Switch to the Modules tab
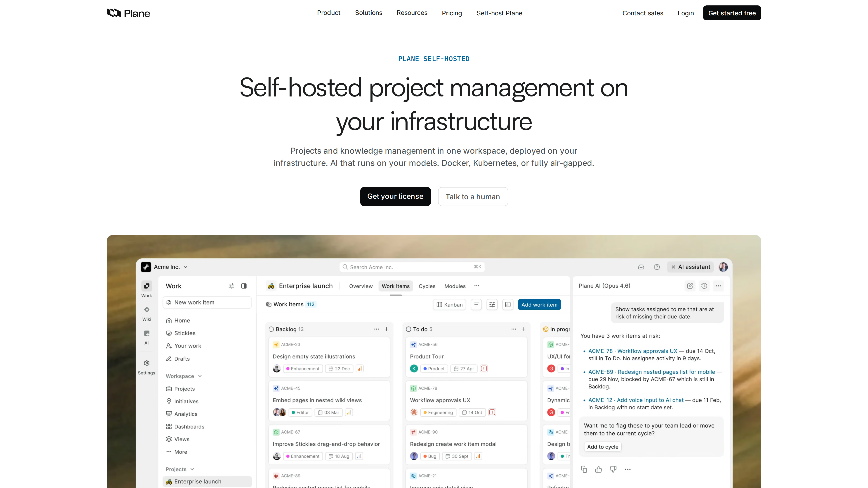 [x=455, y=286]
